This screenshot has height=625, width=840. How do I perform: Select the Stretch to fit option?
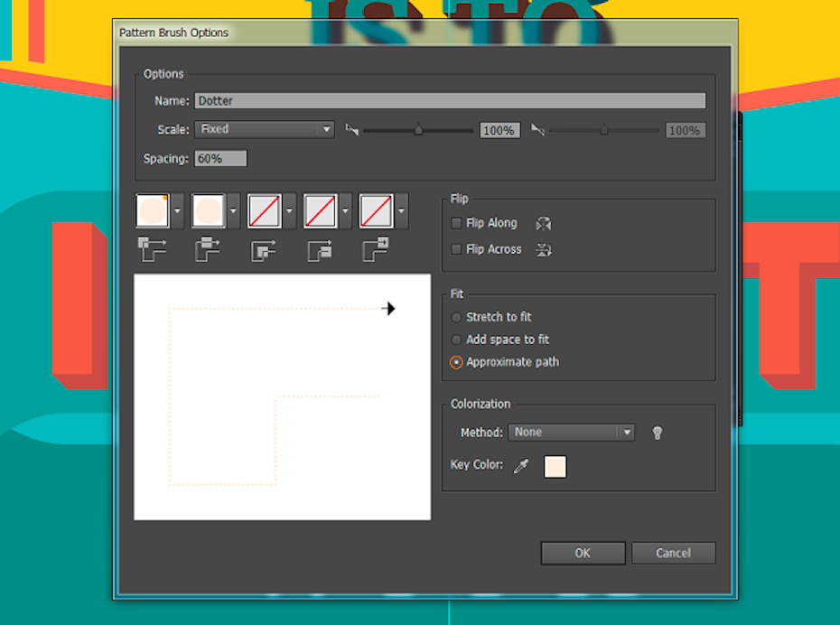coord(457,317)
